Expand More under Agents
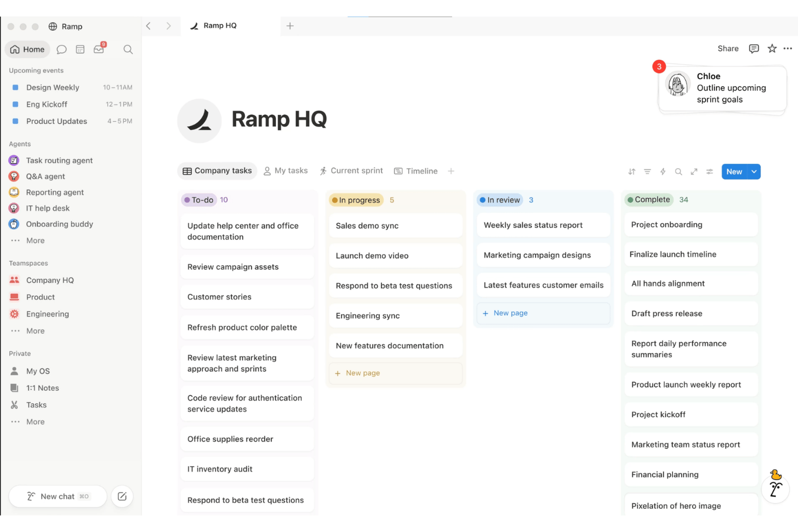Image resolution: width=798 pixels, height=532 pixels. [36, 240]
